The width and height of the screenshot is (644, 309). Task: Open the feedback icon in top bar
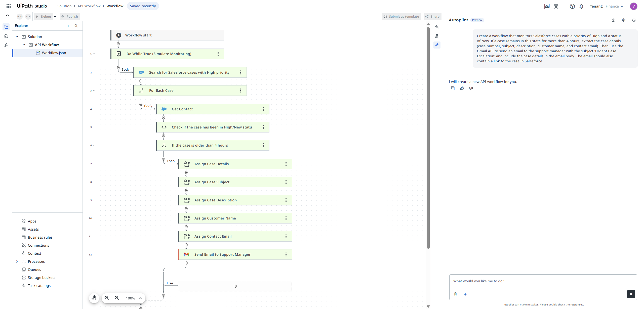click(547, 6)
